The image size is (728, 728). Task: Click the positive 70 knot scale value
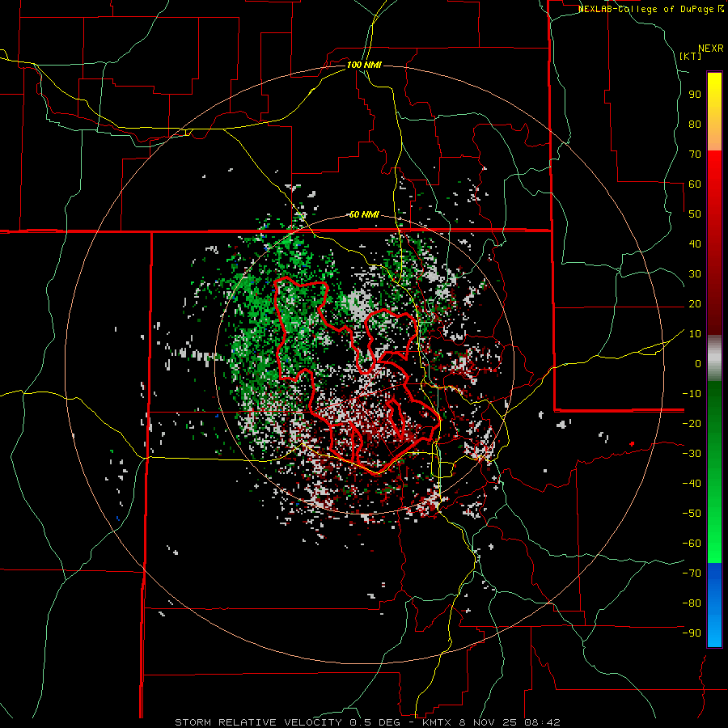coord(695,154)
